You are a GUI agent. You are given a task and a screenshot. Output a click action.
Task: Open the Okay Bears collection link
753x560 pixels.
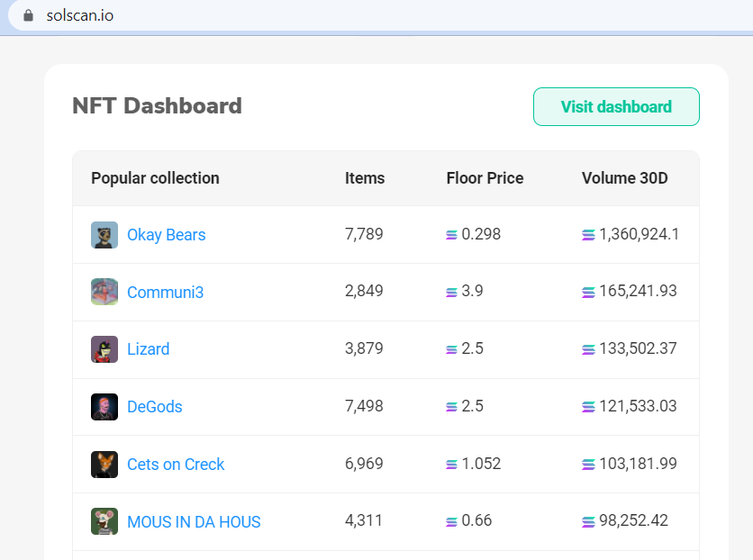(166, 235)
